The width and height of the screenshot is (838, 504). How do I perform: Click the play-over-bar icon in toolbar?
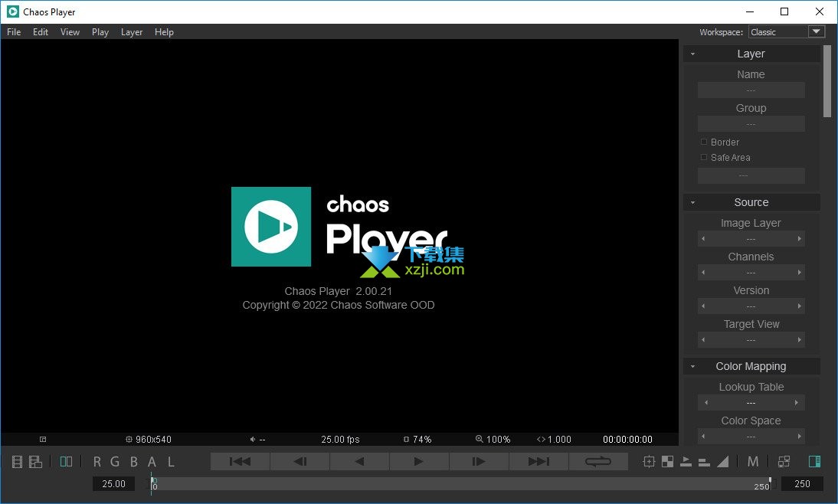coord(686,462)
